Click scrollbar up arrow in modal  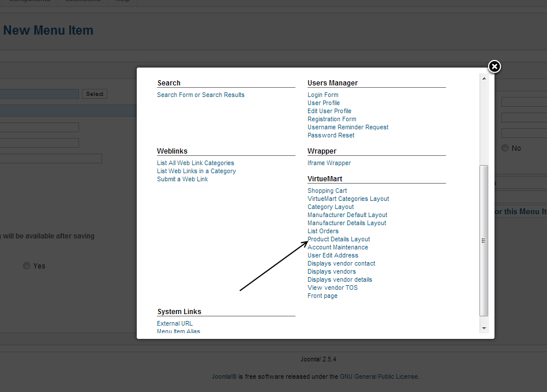pyautogui.click(x=484, y=79)
